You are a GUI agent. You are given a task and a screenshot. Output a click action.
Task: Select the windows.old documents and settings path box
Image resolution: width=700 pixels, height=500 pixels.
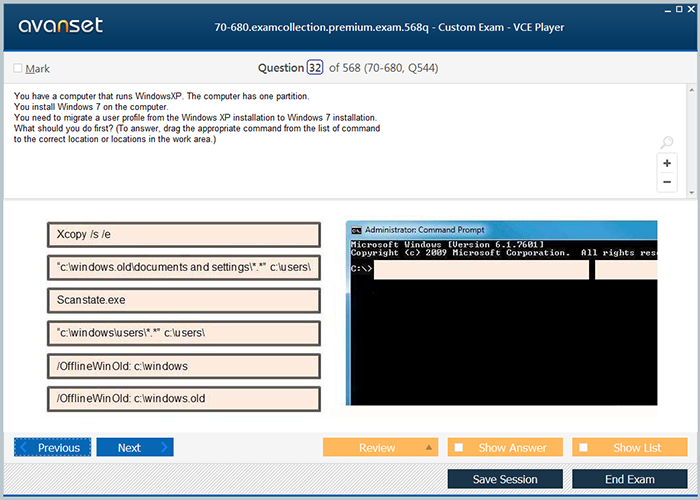pos(184,267)
